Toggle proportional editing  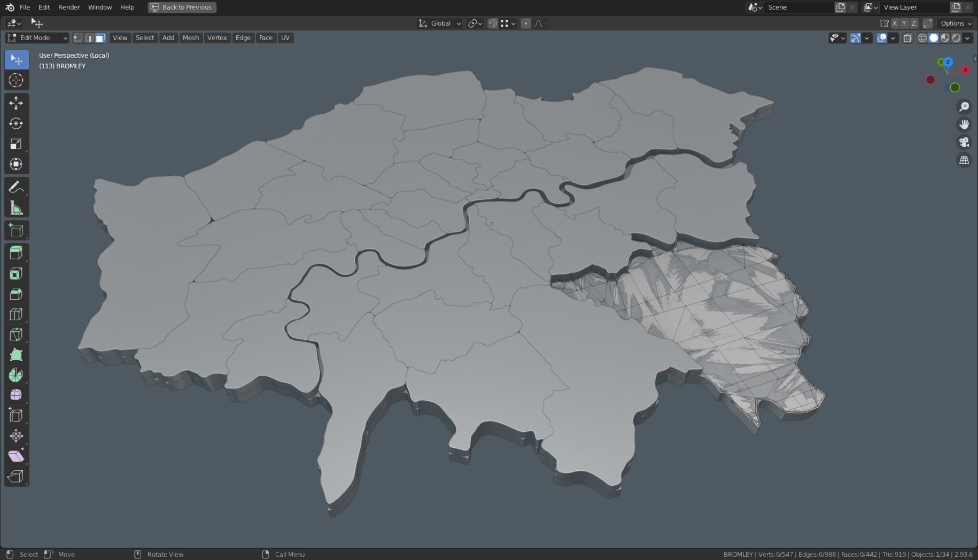[526, 24]
